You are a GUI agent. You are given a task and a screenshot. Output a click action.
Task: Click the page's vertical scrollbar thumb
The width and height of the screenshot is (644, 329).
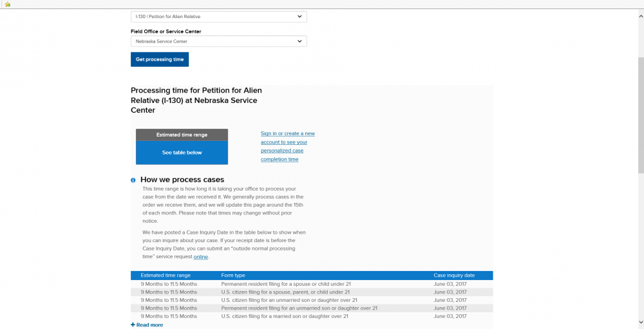pyautogui.click(x=641, y=115)
